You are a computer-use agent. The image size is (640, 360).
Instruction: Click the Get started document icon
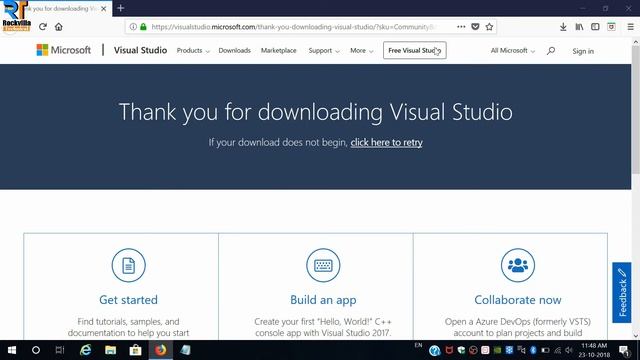click(x=129, y=265)
